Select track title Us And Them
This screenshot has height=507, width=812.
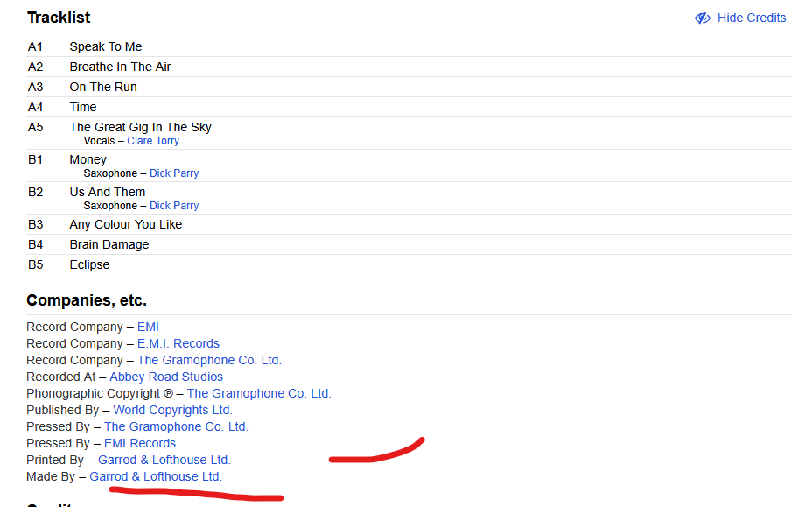pos(108,193)
